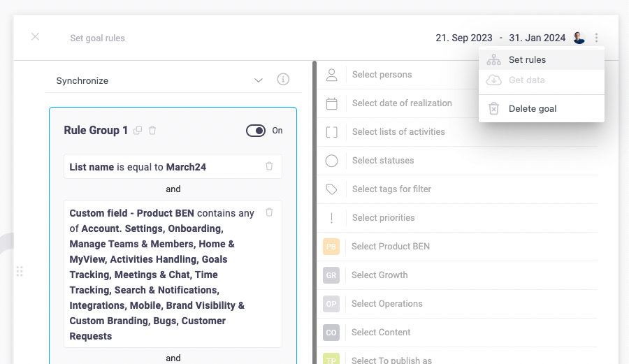Click the orange PB Product BEN badge

pyautogui.click(x=331, y=247)
